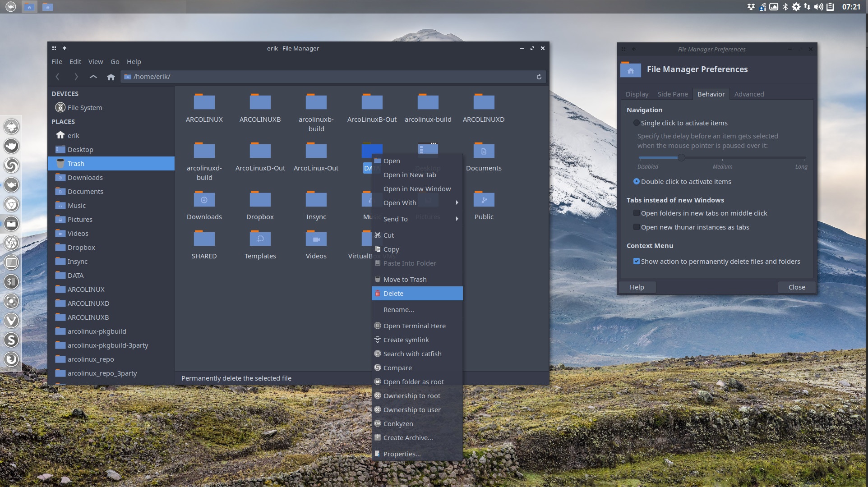The image size is (868, 487).
Task: Open the View menu
Action: click(x=95, y=62)
